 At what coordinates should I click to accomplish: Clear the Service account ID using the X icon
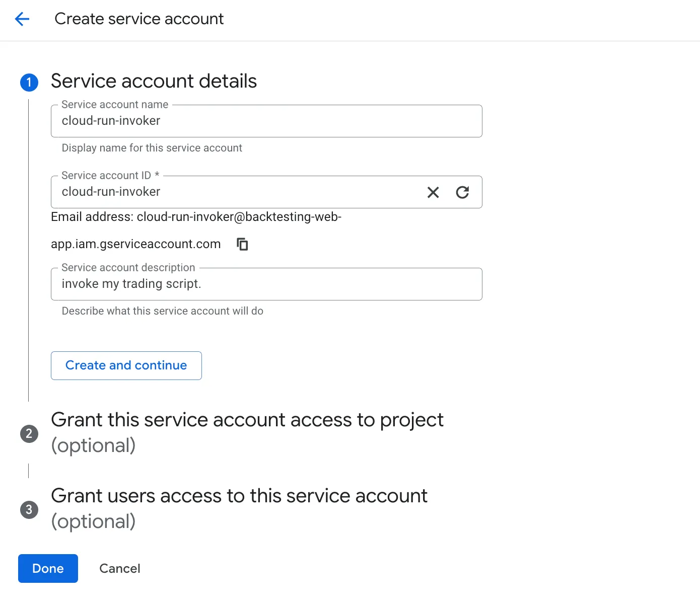click(433, 192)
